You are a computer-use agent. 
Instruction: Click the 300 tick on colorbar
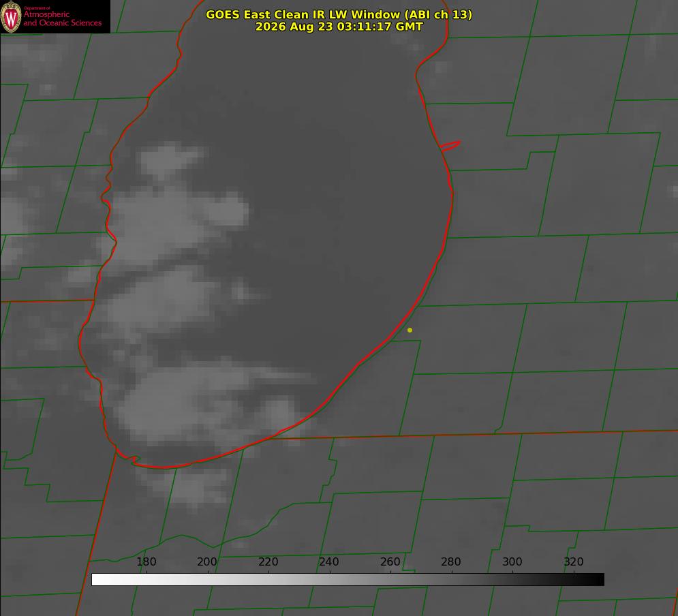pos(512,561)
